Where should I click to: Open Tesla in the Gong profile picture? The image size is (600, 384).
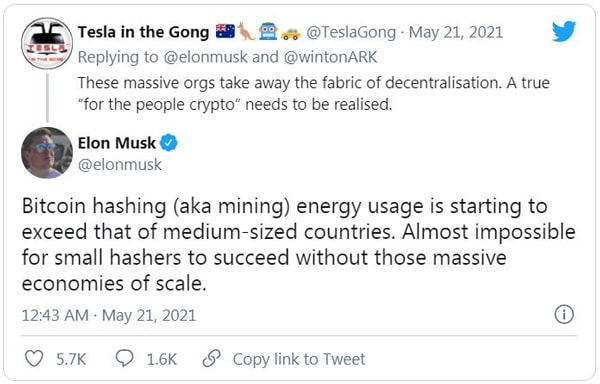click(x=47, y=43)
